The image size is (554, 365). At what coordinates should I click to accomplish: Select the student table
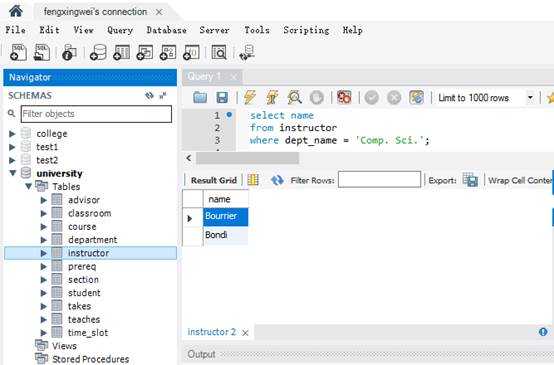(84, 293)
